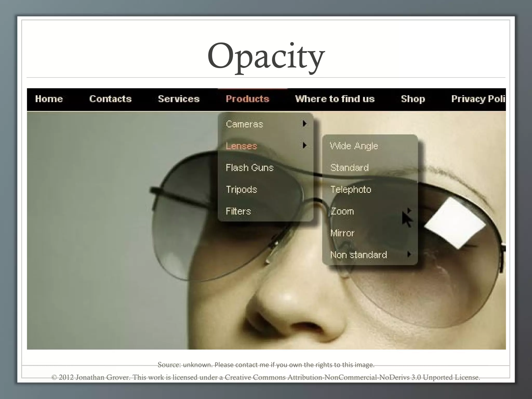Viewport: 532px width, 399px height.
Task: Click the Privacy Policy nav item
Action: click(x=478, y=99)
